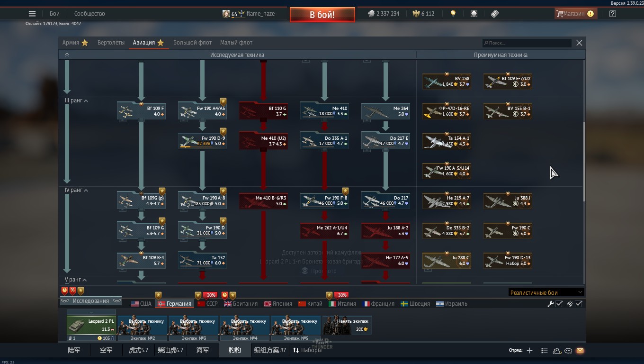Open the contacts list icon
The image size is (644, 364).
544,351
